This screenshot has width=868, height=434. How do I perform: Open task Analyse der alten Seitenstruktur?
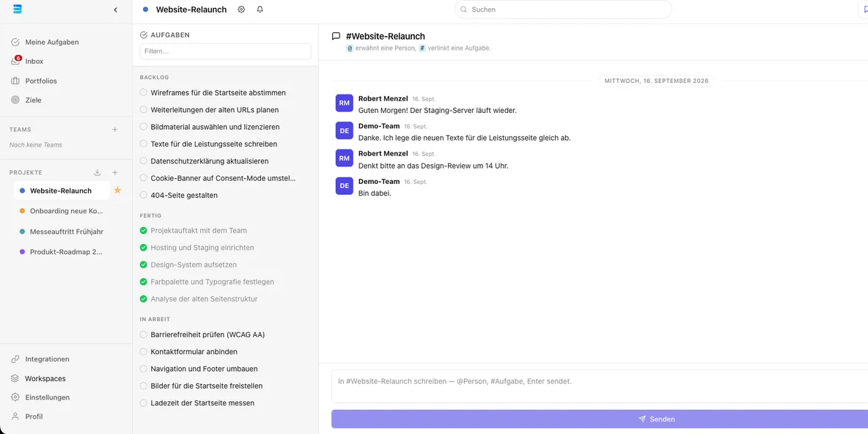[204, 299]
